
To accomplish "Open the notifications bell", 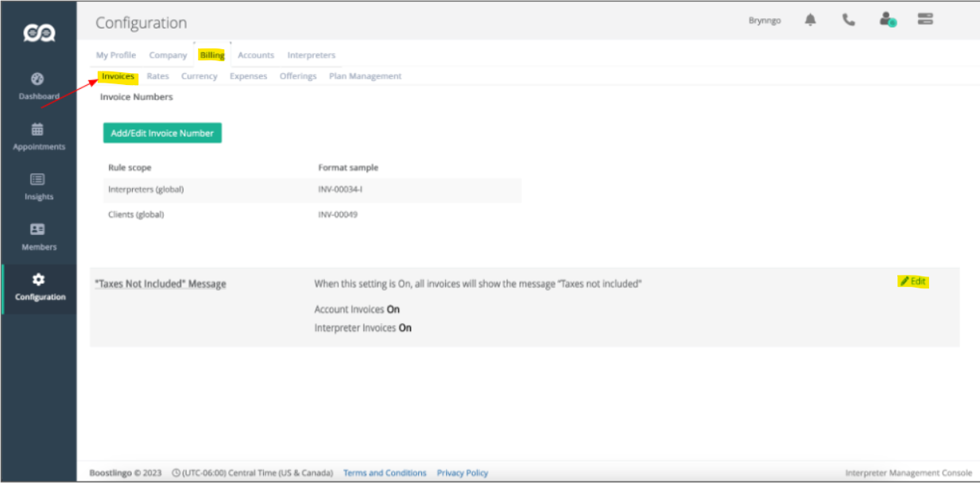I will pos(810,20).
